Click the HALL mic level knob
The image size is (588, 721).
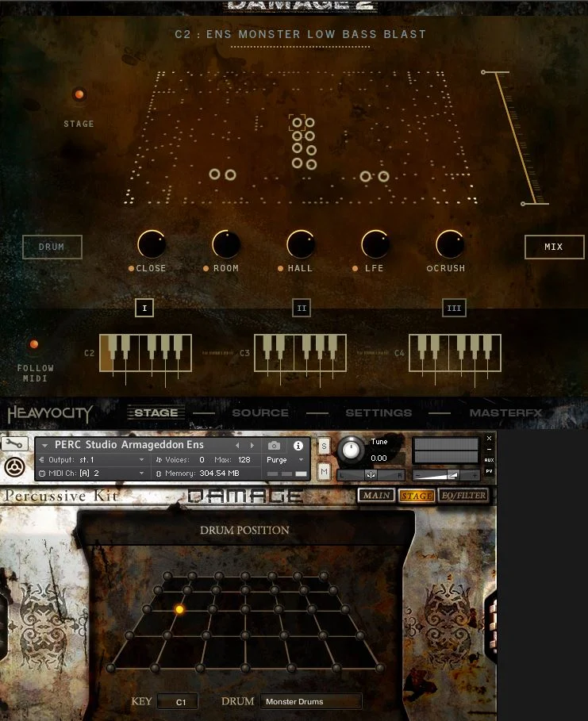(x=301, y=244)
